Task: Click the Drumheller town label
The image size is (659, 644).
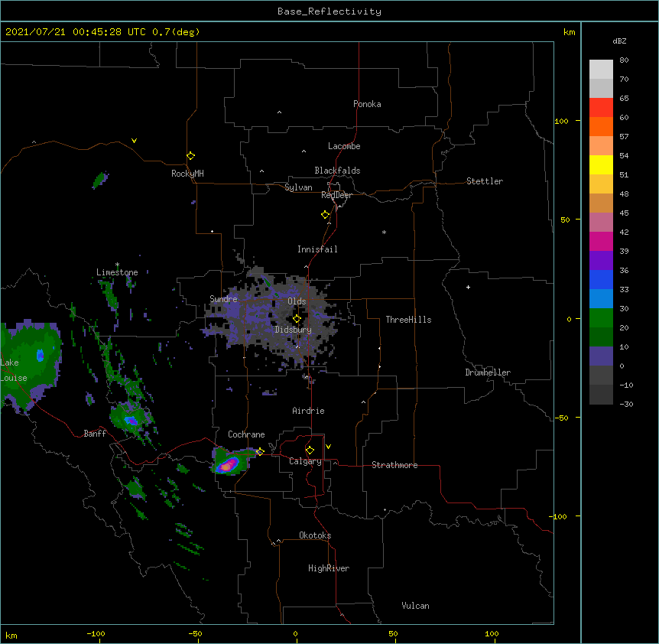Action: point(488,372)
